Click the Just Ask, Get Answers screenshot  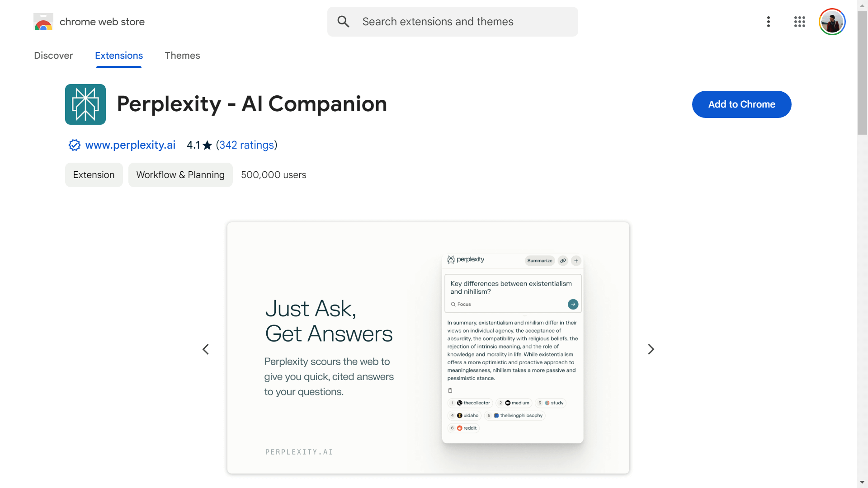tap(428, 348)
